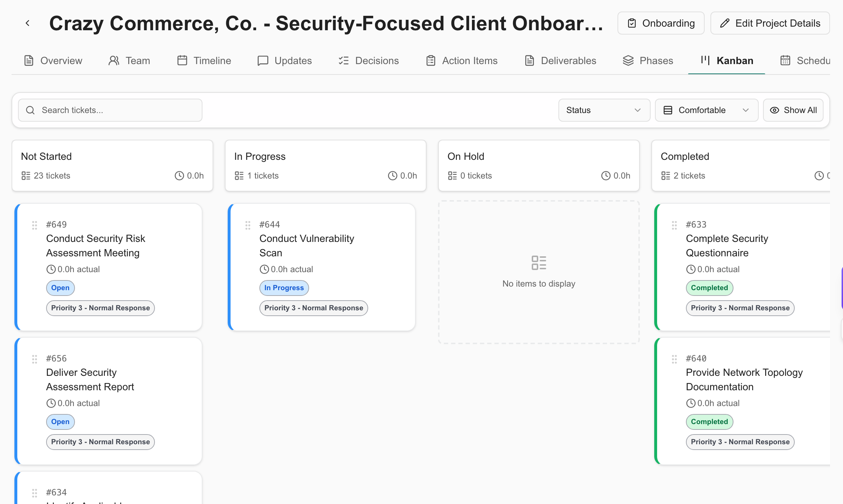This screenshot has width=843, height=504.
Task: Click clock icon on ticket #649
Action: pyautogui.click(x=51, y=269)
